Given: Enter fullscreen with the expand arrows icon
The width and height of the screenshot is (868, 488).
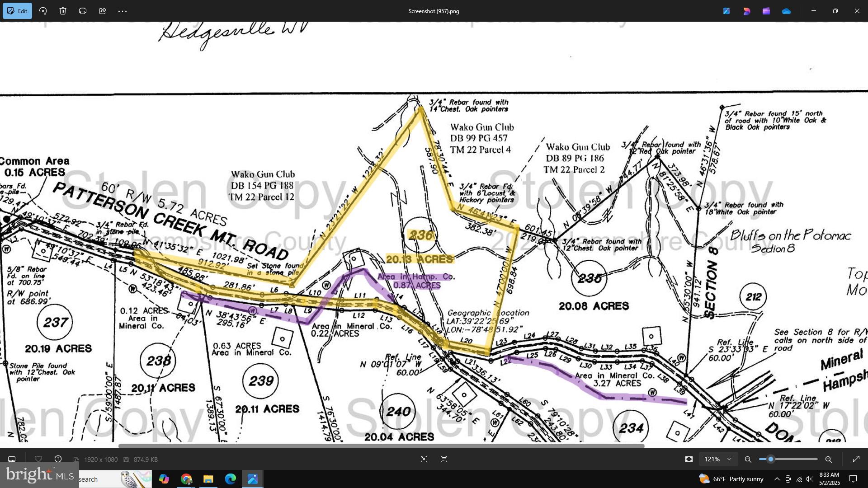Looking at the screenshot, I should coord(856,459).
